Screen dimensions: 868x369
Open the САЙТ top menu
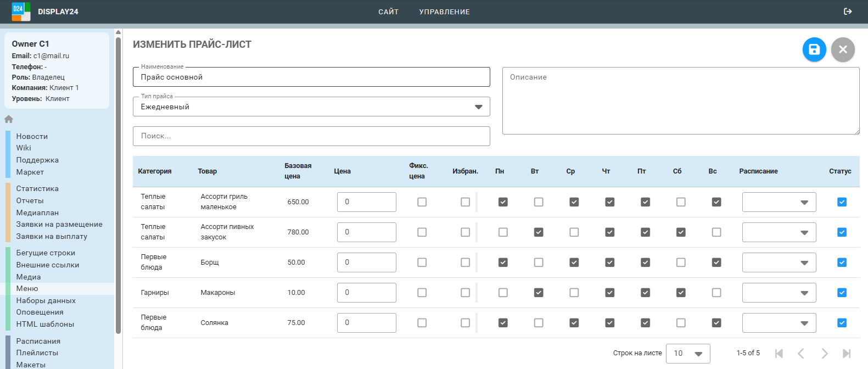pyautogui.click(x=388, y=12)
